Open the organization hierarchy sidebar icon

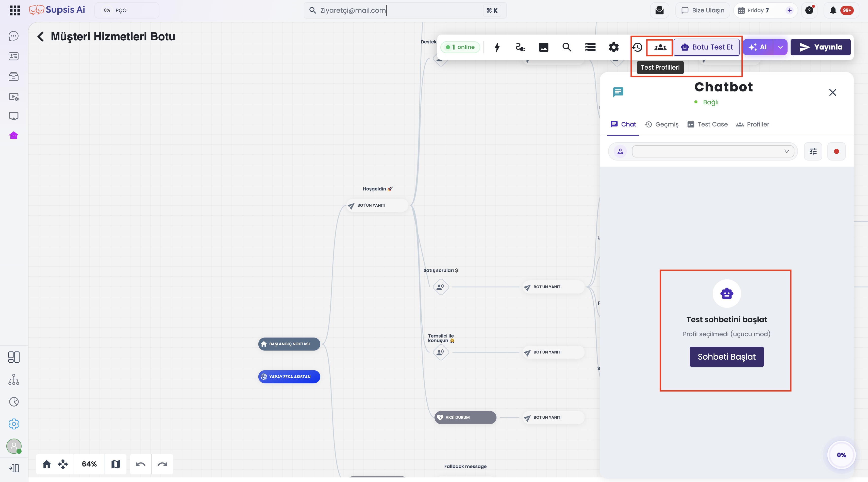click(x=14, y=380)
